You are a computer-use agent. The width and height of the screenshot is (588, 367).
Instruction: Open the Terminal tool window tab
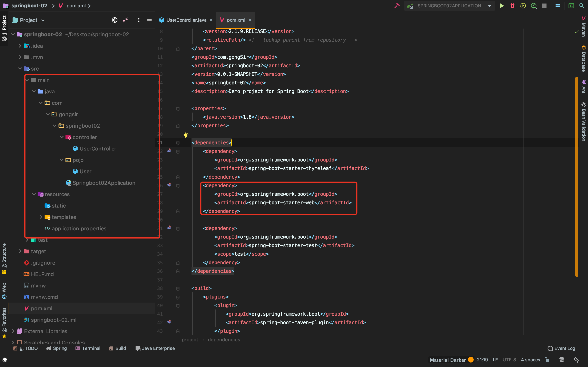tap(88, 348)
